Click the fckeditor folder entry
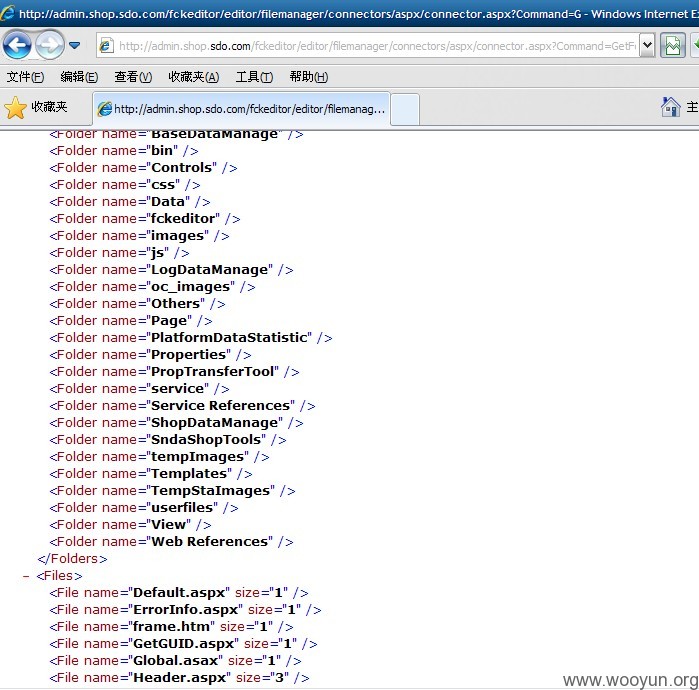This screenshot has height=690, width=699. click(x=145, y=218)
